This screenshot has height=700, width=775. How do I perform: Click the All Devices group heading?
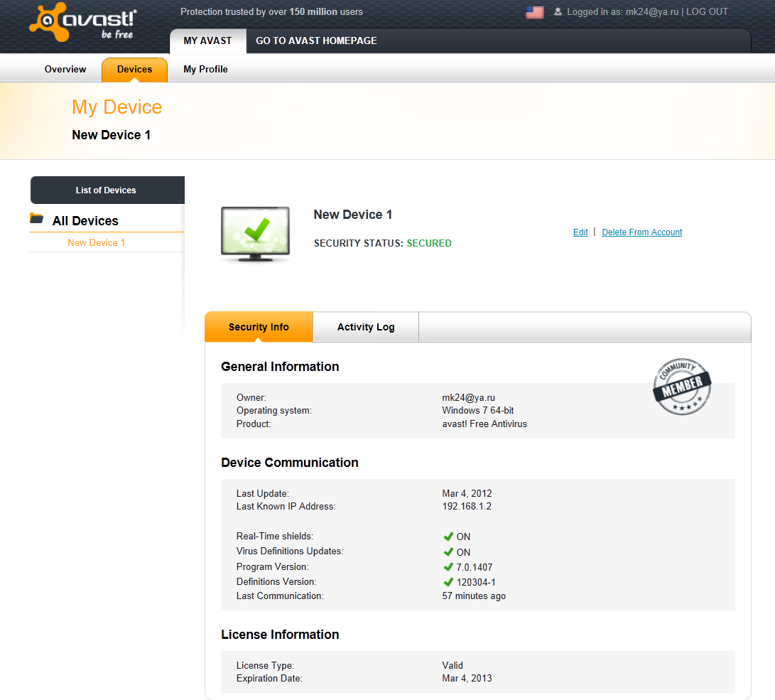[85, 221]
